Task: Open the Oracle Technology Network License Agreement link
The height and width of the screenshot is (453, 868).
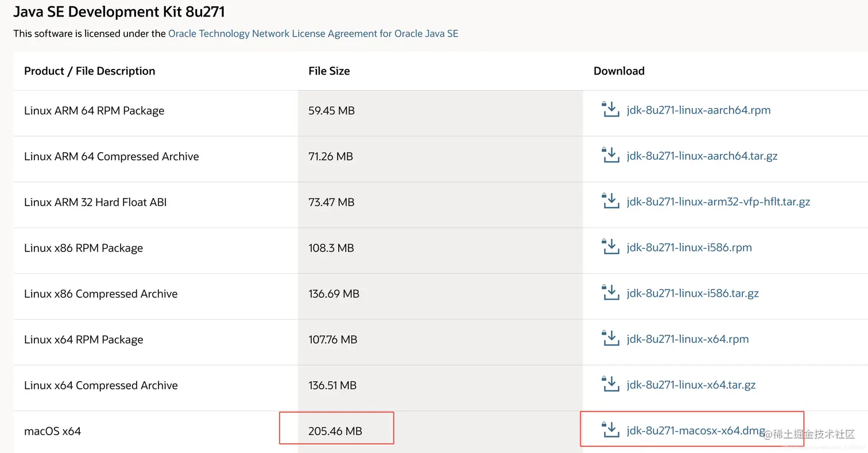Action: (313, 33)
